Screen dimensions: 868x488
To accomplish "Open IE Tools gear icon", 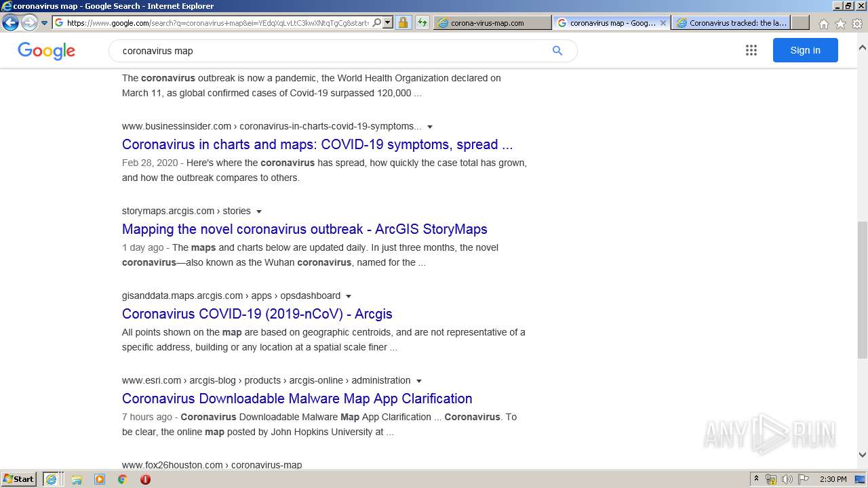I will [x=857, y=23].
